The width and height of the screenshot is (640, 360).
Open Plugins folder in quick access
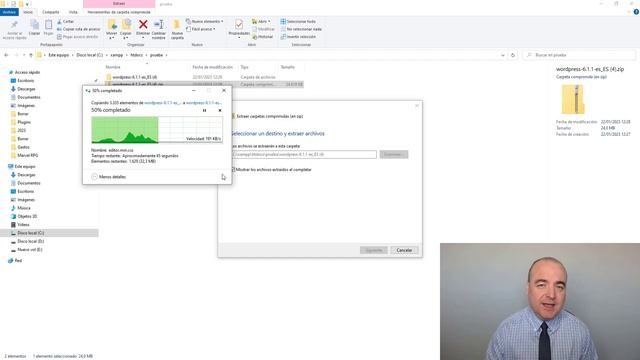pyautogui.click(x=24, y=122)
